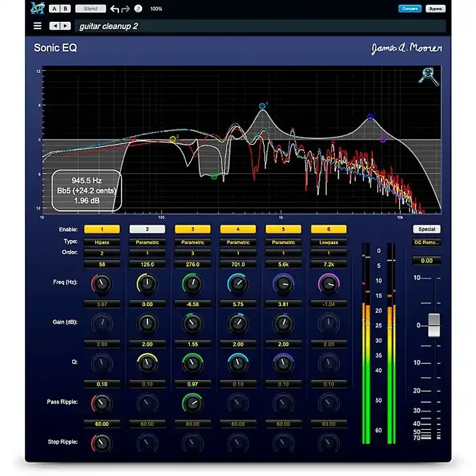Click band 3 gain knob

coord(192,323)
